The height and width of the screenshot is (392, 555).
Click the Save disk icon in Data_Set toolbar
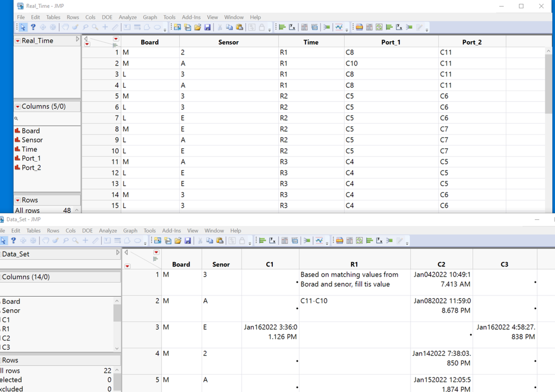click(x=188, y=240)
